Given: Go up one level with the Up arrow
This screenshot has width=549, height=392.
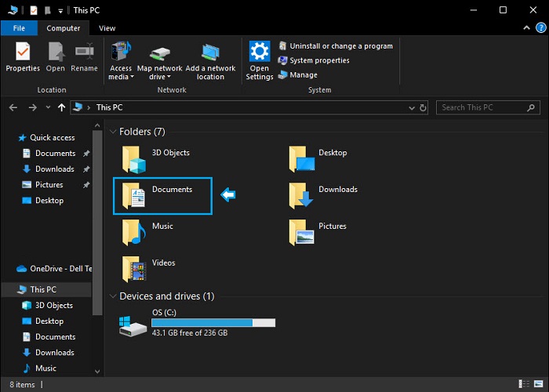Looking at the screenshot, I should coord(61,107).
